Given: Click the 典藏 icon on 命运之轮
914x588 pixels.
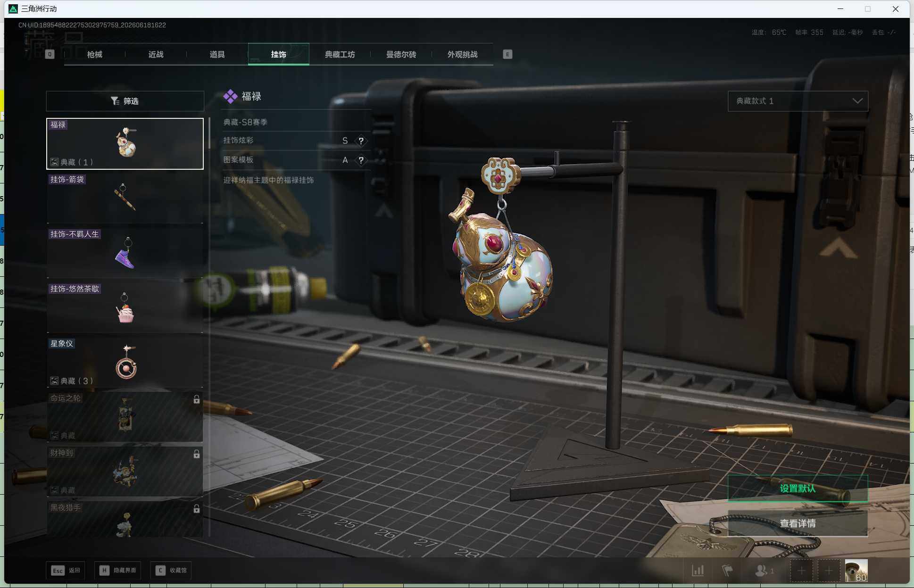Looking at the screenshot, I should click(x=55, y=436).
